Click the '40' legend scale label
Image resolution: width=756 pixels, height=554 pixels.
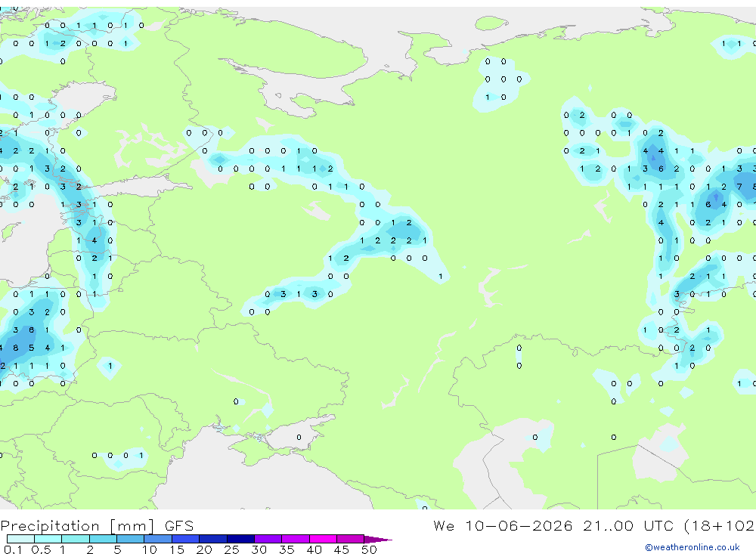point(314,549)
